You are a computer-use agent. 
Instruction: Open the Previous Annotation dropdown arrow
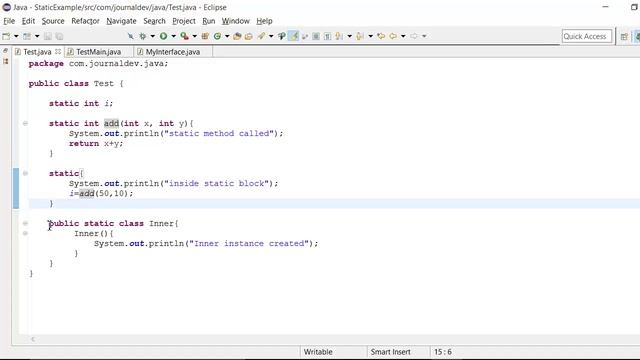tap(371, 36)
